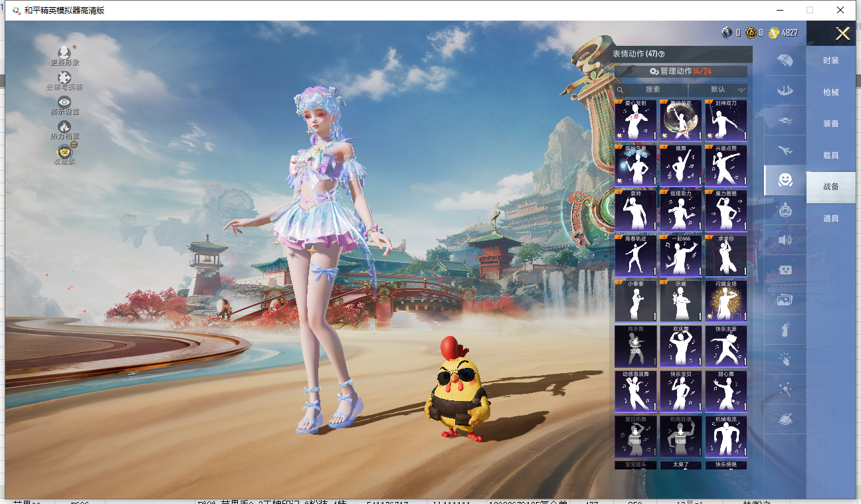
Task: Select the ship category icon
Action: point(785,90)
